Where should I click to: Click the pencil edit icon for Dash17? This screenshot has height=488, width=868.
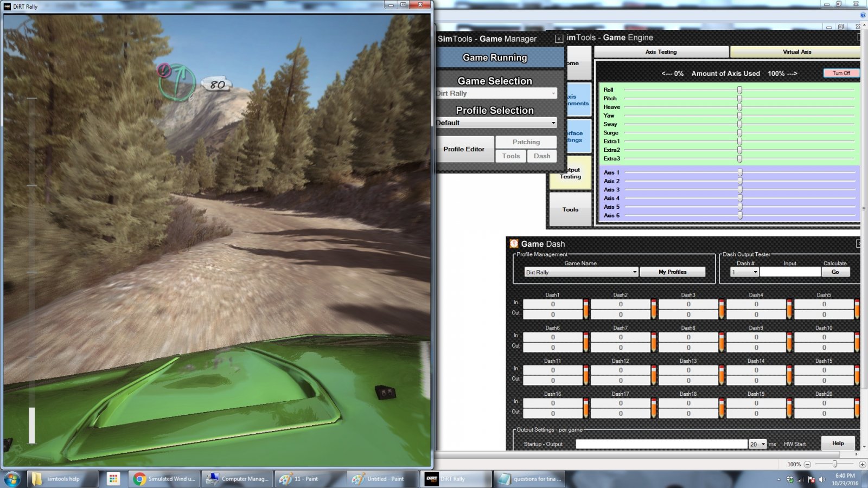click(x=654, y=408)
